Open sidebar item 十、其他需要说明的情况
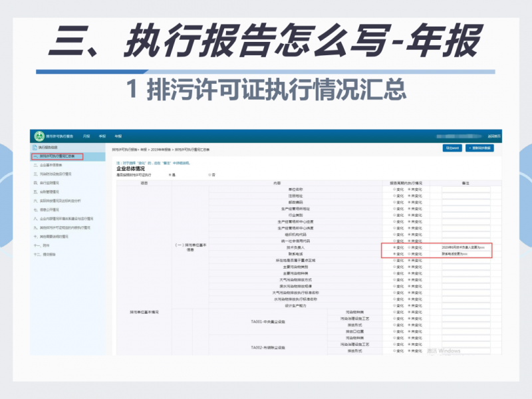 pos(51,237)
